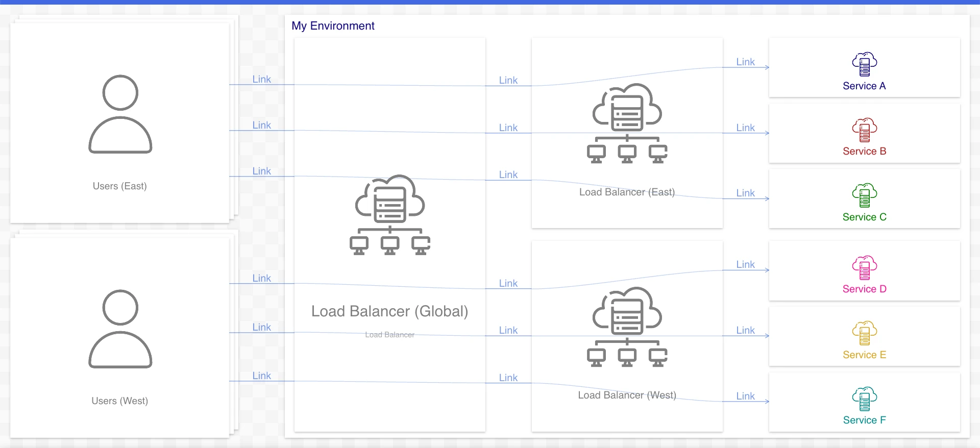
Task: Click the Link label pointing to Service A
Action: 745,62
